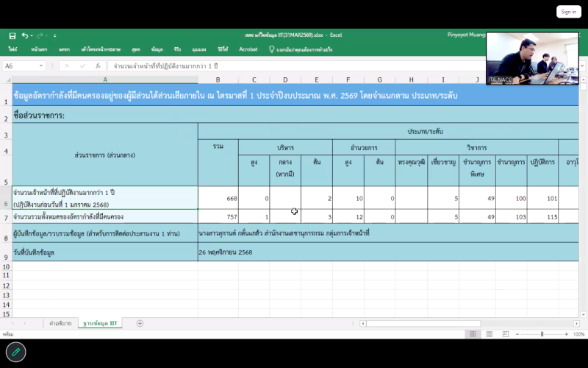Open the Acrobat ribbon tab

point(248,49)
